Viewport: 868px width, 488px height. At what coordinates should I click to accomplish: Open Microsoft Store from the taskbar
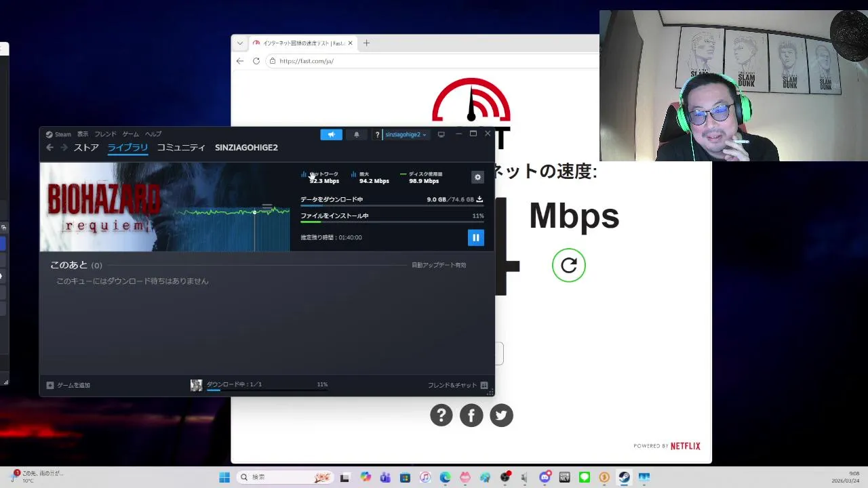coord(405,477)
